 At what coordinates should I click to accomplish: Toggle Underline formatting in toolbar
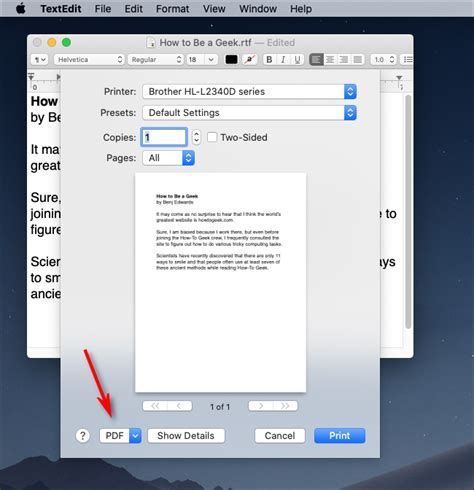297,60
